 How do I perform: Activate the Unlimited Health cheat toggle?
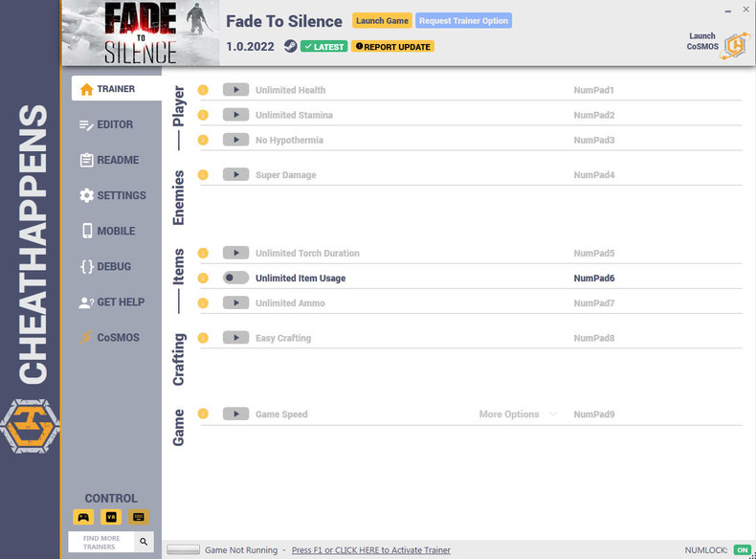click(235, 90)
